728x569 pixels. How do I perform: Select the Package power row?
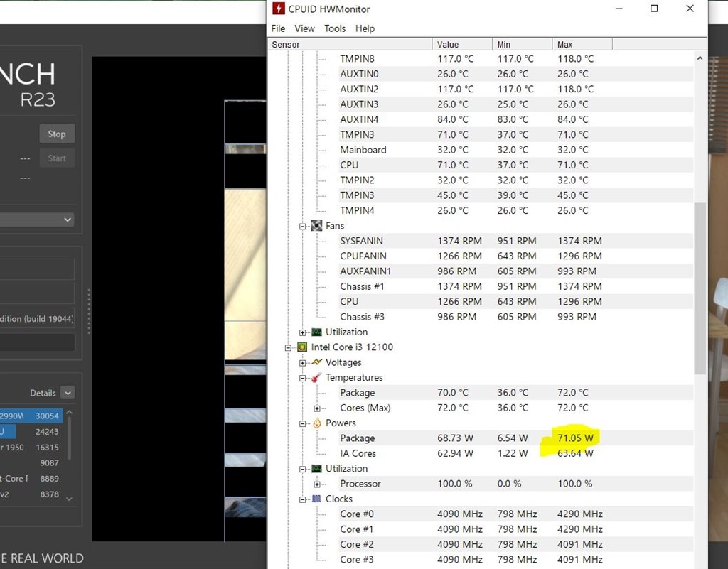click(516, 438)
